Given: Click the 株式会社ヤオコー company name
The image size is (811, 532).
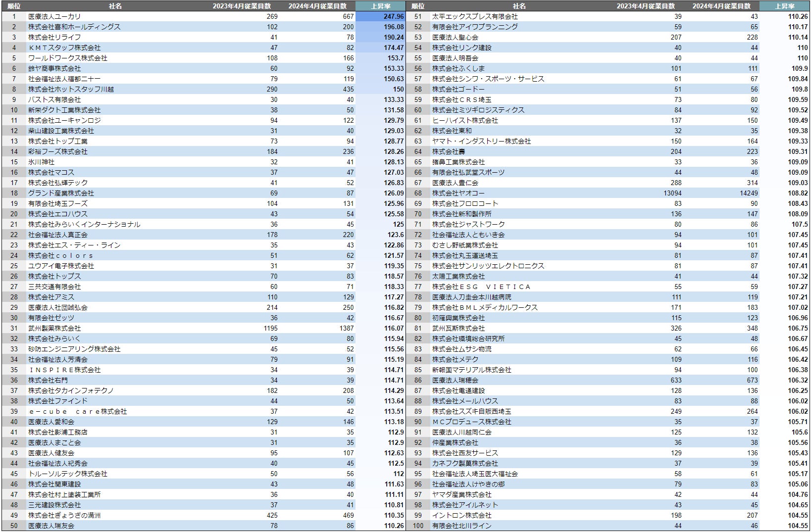Looking at the screenshot, I should 458,193.
